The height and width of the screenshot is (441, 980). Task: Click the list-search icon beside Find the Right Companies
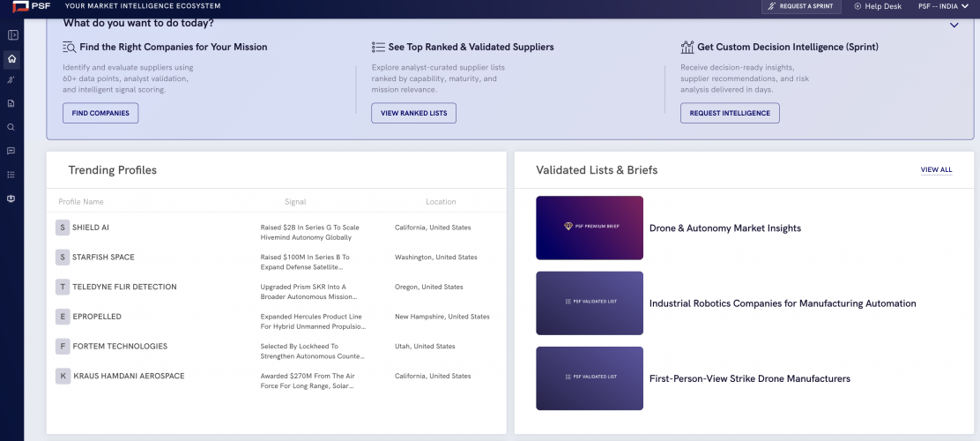(x=70, y=47)
